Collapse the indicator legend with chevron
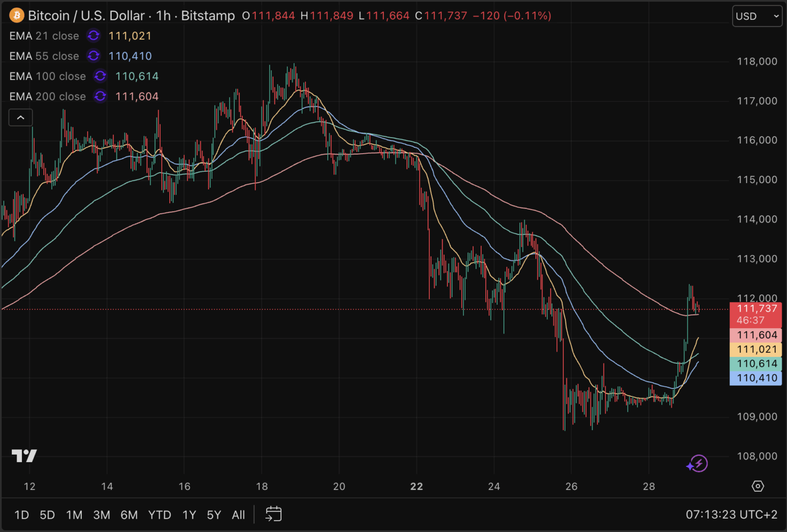 21,117
